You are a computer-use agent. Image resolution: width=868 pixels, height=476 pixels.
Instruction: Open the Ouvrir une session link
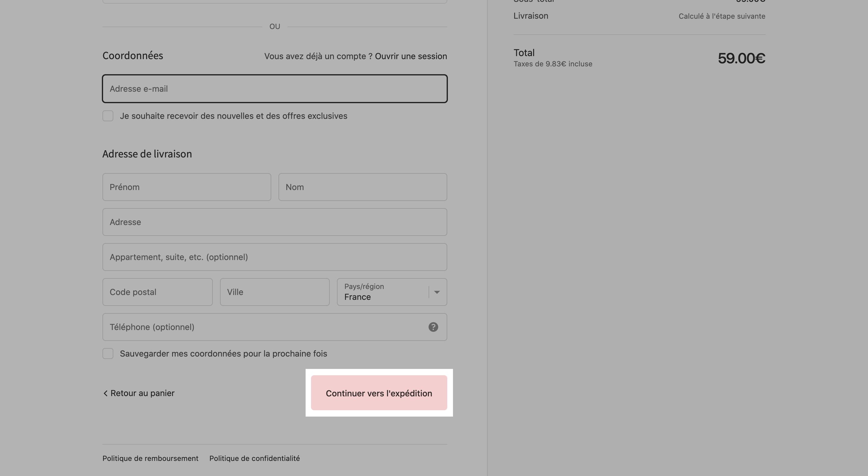(411, 56)
